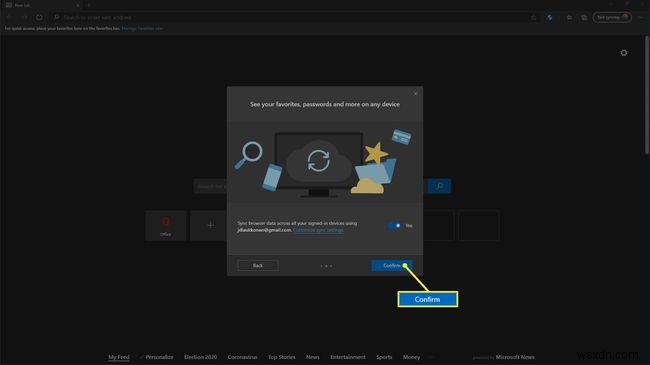Open the Favorites list icon in toolbar
The width and height of the screenshot is (650, 365).
[x=569, y=17]
